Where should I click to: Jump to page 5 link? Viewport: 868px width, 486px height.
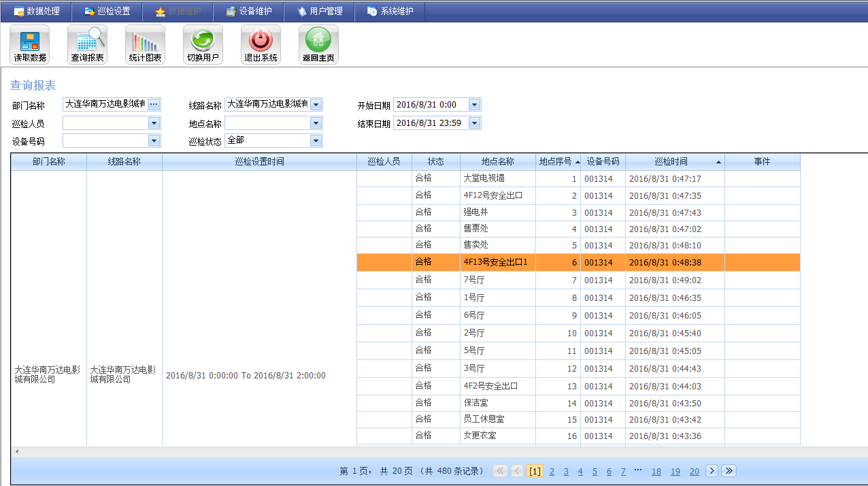click(595, 472)
